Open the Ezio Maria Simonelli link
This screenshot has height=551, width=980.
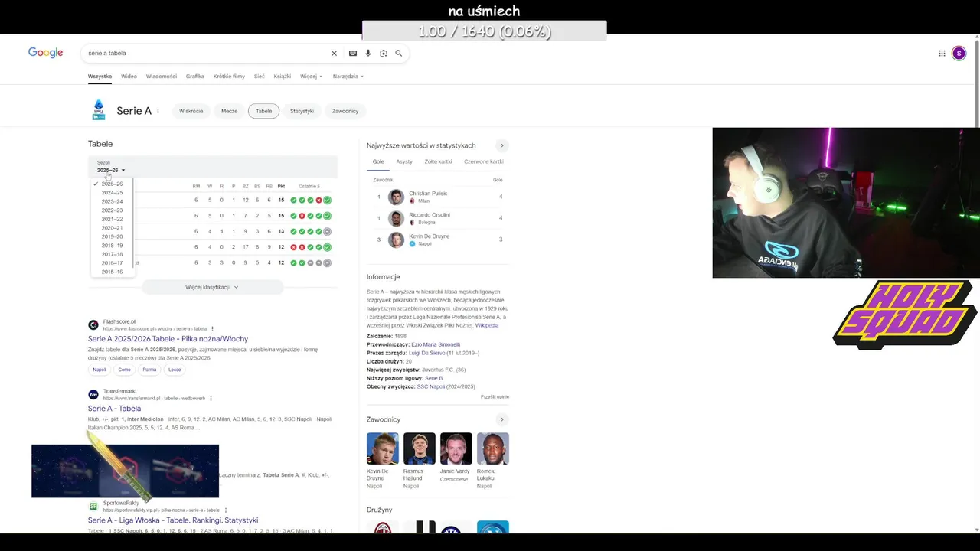pos(436,344)
